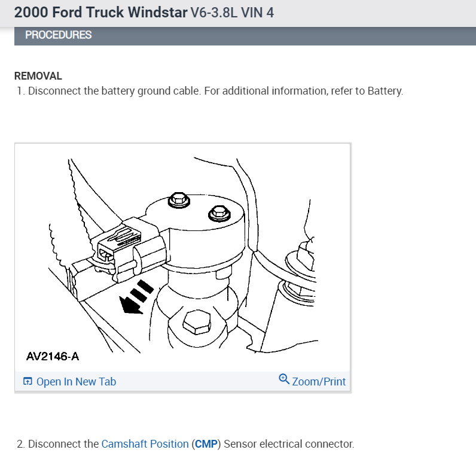Click the step 1 Disconnect battery ground cable text
This screenshot has height=468, width=476.
(210, 91)
